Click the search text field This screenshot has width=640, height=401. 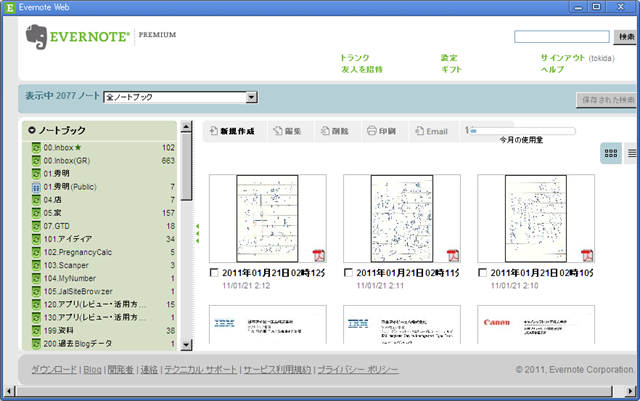pyautogui.click(x=561, y=37)
